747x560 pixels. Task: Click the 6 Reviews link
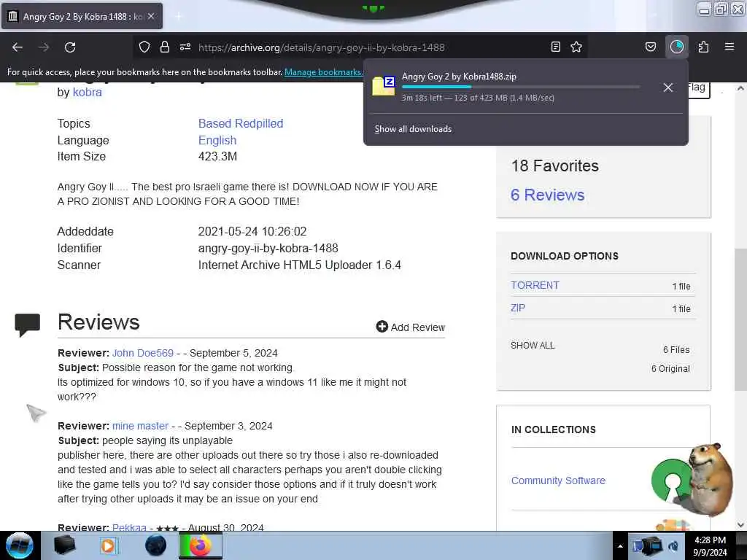click(x=547, y=195)
